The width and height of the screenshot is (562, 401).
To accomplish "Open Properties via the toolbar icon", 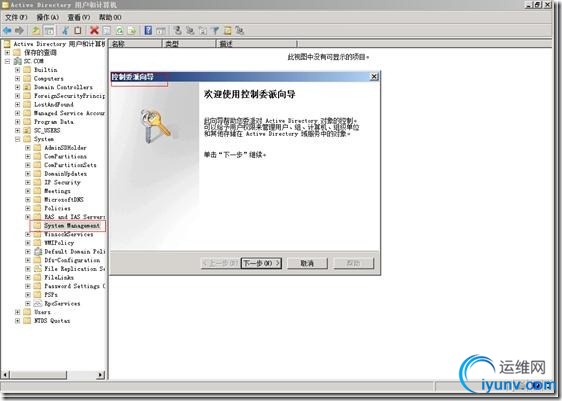I will tap(107, 31).
